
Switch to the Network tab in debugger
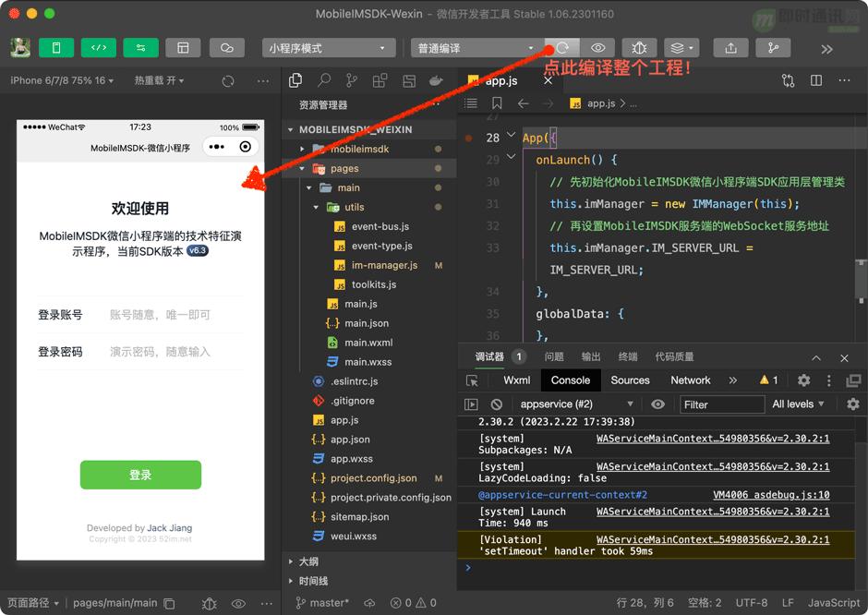pyautogui.click(x=691, y=380)
